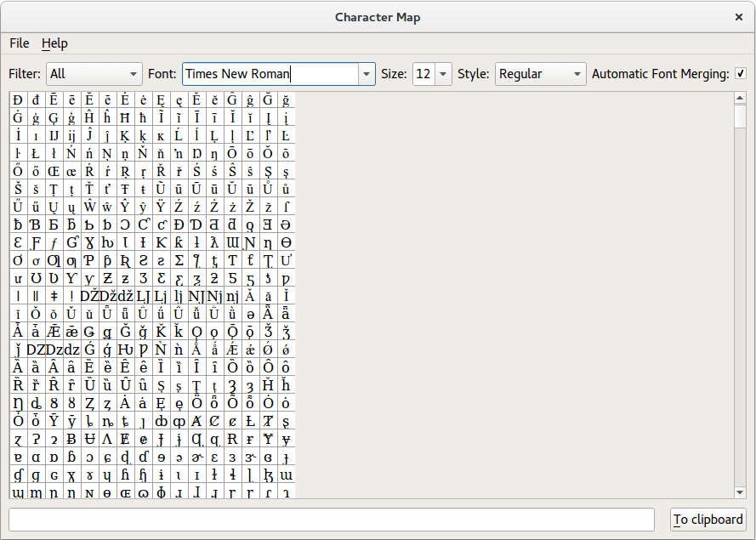The width and height of the screenshot is (756, 540).
Task: Open the File menu
Action: click(x=19, y=43)
